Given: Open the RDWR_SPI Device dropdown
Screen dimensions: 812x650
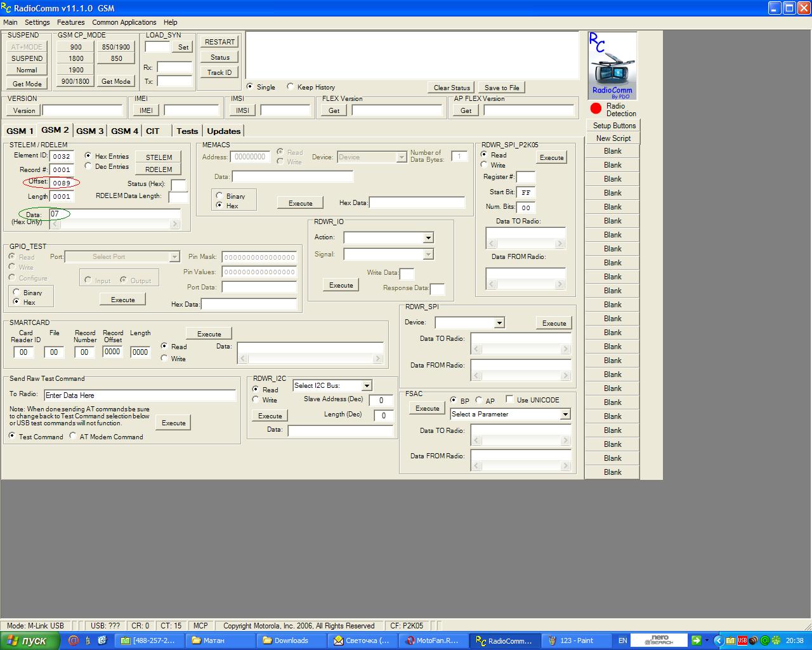Looking at the screenshot, I should (x=499, y=322).
